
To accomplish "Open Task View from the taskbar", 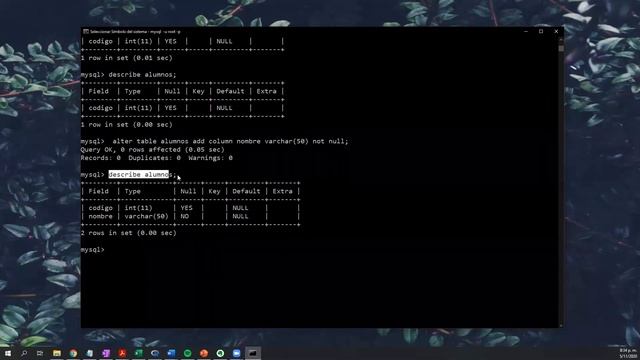I will (40, 353).
